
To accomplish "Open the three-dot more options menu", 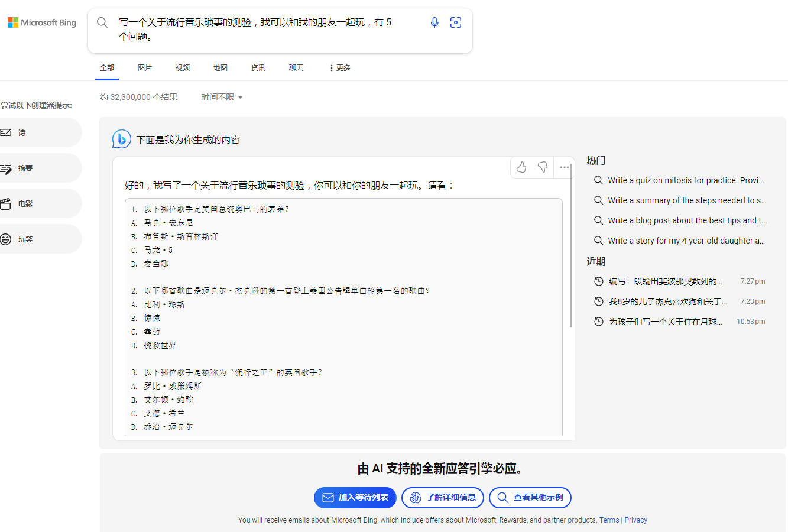I will point(565,167).
